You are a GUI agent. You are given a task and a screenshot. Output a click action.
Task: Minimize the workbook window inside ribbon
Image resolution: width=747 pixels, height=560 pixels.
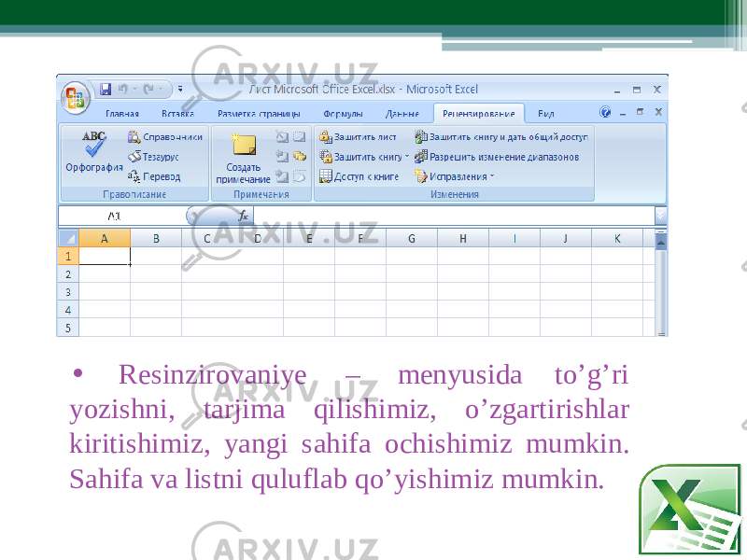622,113
